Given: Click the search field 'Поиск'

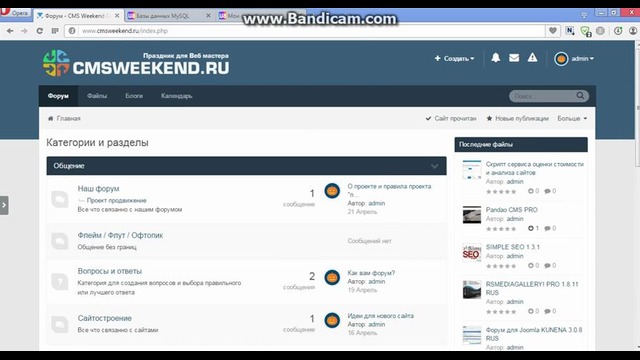Looking at the screenshot, I should pos(542,96).
